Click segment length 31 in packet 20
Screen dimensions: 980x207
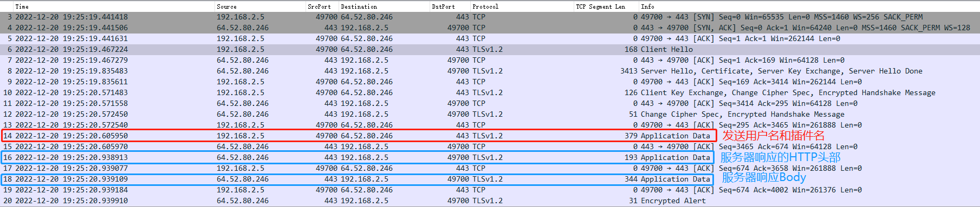point(633,201)
